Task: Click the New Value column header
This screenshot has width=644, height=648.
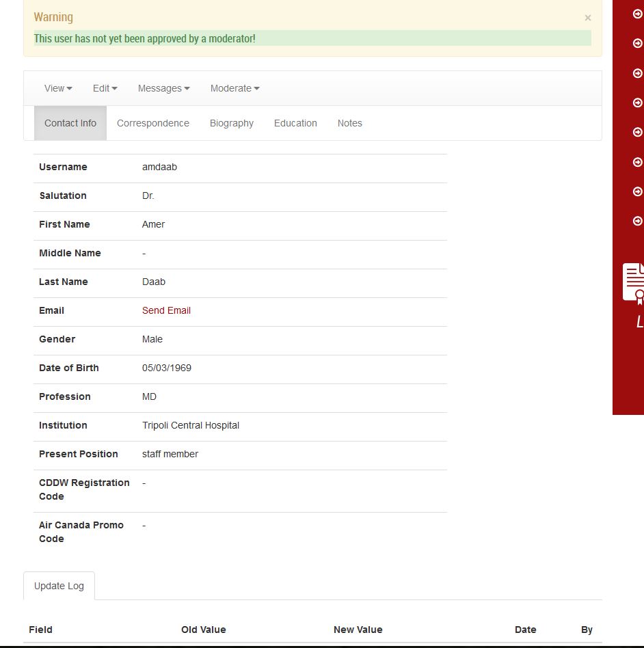Action: (358, 630)
